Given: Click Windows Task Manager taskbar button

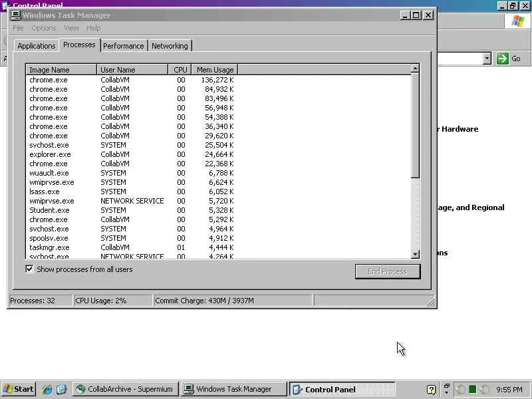Looking at the screenshot, I should tap(233, 389).
